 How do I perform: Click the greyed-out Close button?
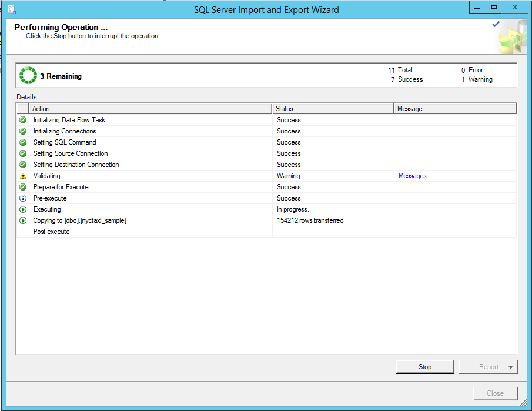click(x=496, y=393)
